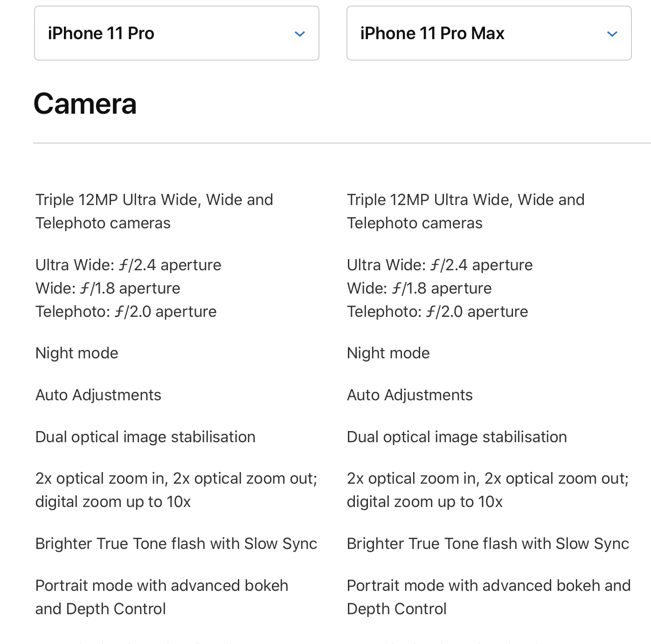Click the chevron arrow beside iPhone 11 Pro Max
The width and height of the screenshot is (651, 644).
click(612, 34)
